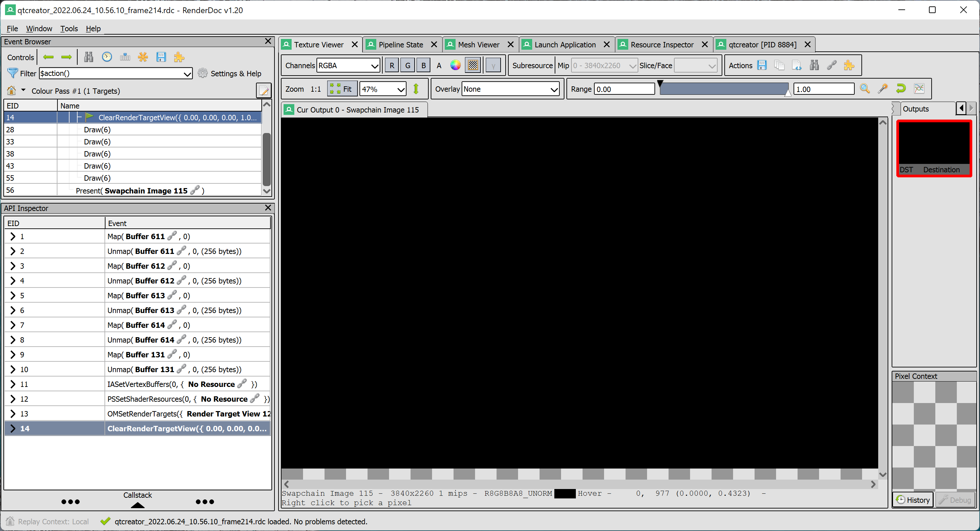Screen dimensions: 980x531
Task: Click the Fit zoom button
Action: [342, 88]
